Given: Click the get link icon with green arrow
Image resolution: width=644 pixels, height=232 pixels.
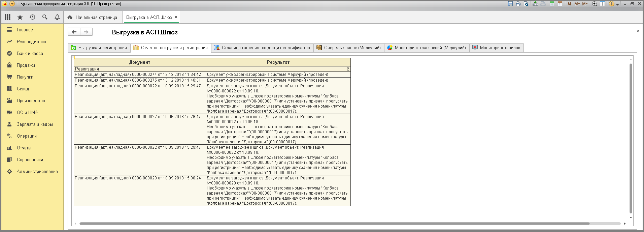Looking at the screenshot, I should coord(535,4).
